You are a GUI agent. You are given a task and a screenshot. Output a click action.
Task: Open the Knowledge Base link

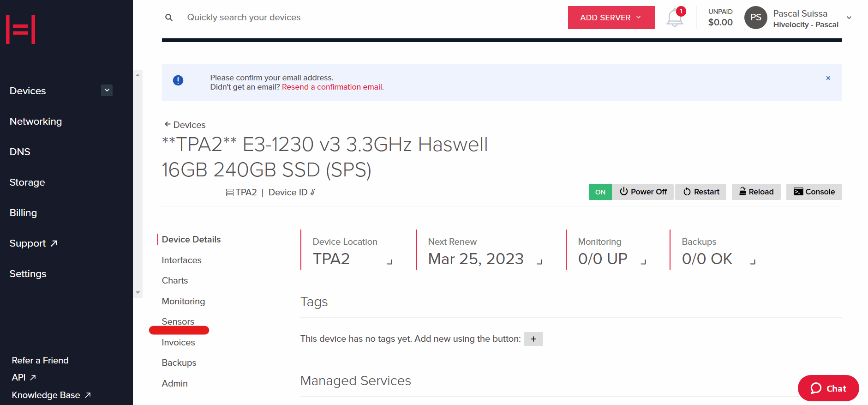pos(51,395)
